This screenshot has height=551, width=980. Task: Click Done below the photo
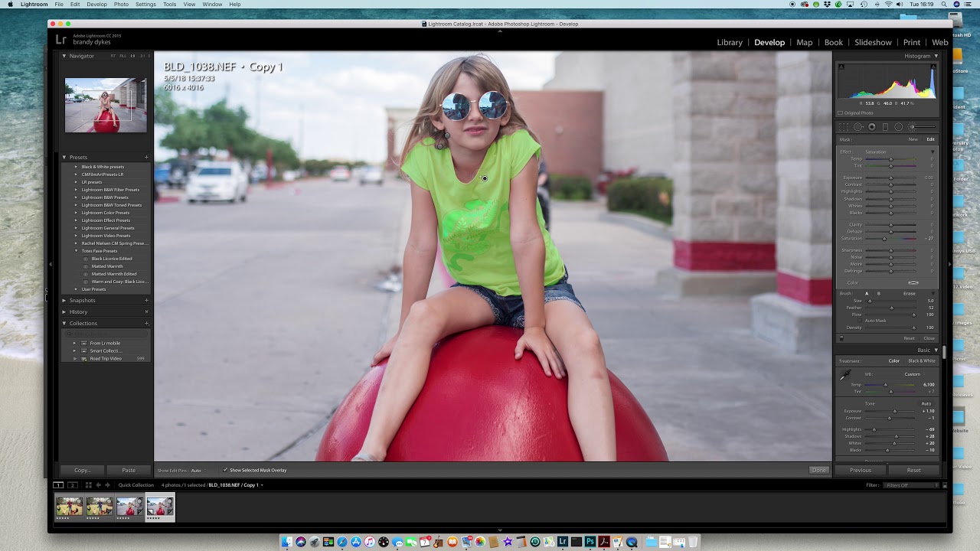818,470
